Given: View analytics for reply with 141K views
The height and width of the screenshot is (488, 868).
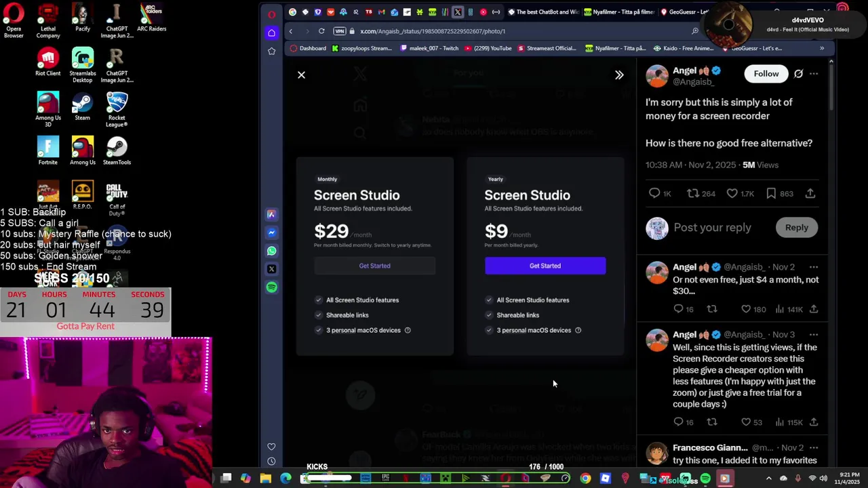Looking at the screenshot, I should click(x=789, y=309).
